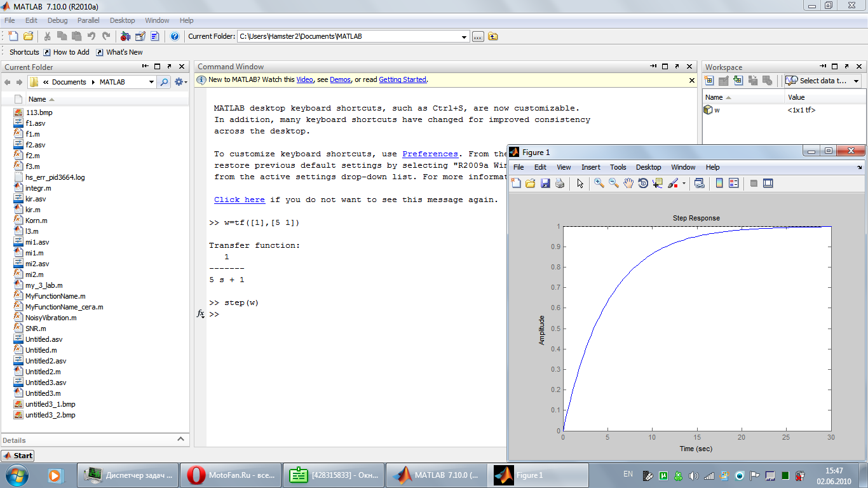Image resolution: width=868 pixels, height=488 pixels.
Task: Select file hs_err_pid3664.log
Action: pyautogui.click(x=55, y=177)
